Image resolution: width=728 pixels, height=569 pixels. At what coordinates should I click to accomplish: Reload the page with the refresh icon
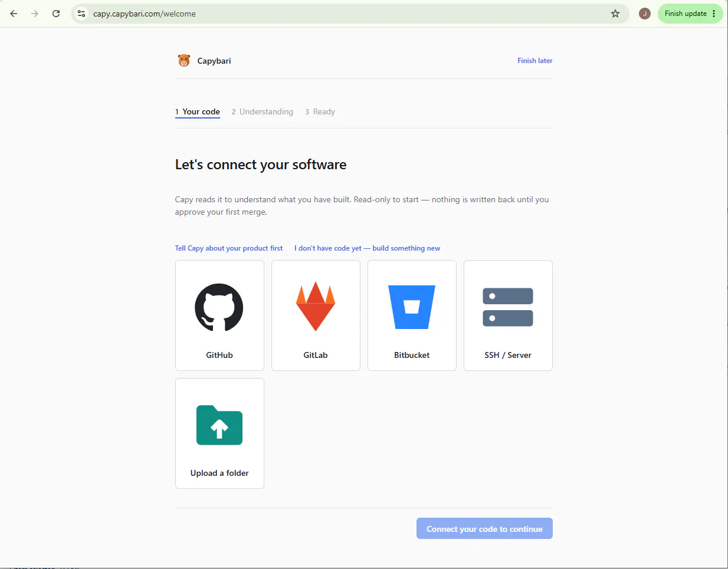(56, 14)
